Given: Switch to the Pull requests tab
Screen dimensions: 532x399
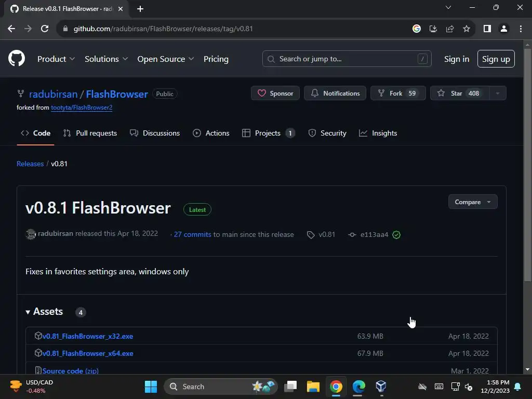Looking at the screenshot, I should [x=90, y=134].
